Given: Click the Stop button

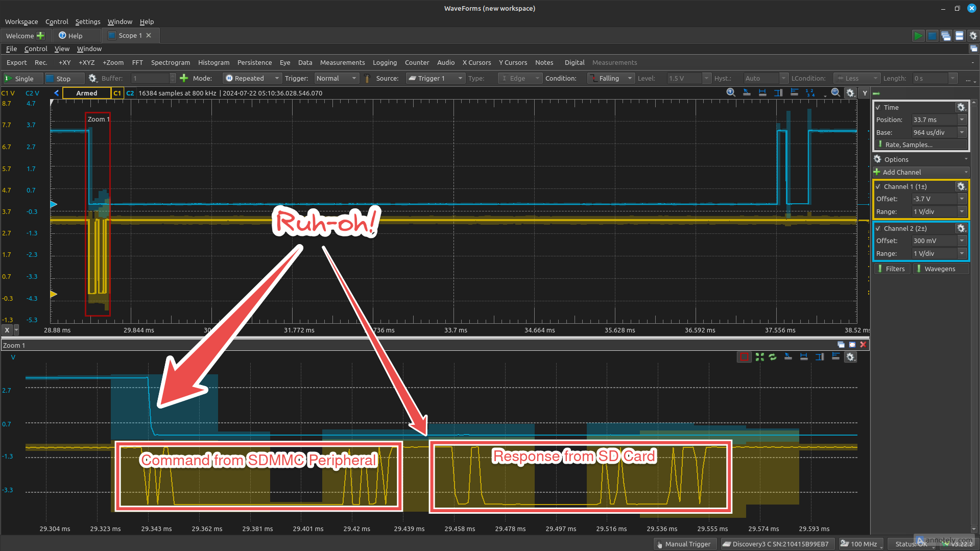Looking at the screenshot, I should (64, 78).
